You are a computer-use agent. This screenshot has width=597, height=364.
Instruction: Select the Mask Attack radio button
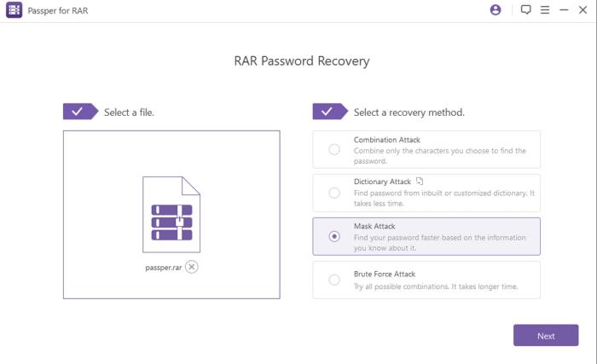coord(334,236)
